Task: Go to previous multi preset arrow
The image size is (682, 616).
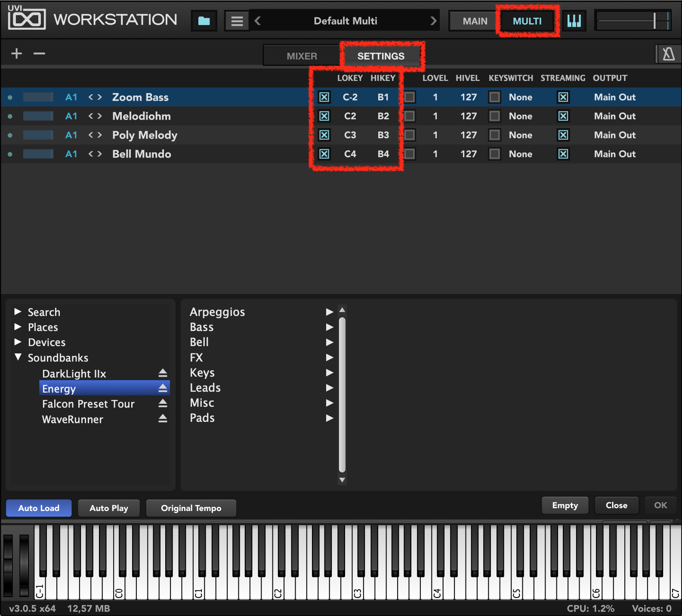Action: [x=258, y=21]
